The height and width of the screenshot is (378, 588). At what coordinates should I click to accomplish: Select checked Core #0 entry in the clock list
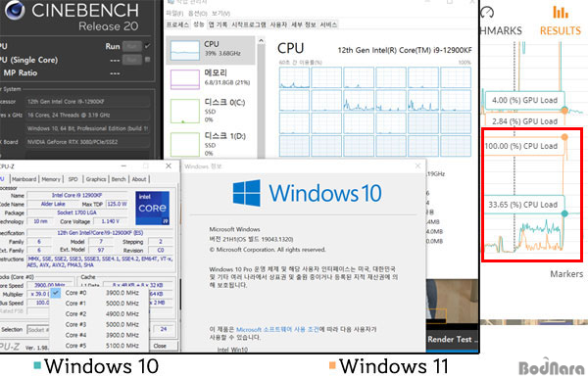(100, 293)
